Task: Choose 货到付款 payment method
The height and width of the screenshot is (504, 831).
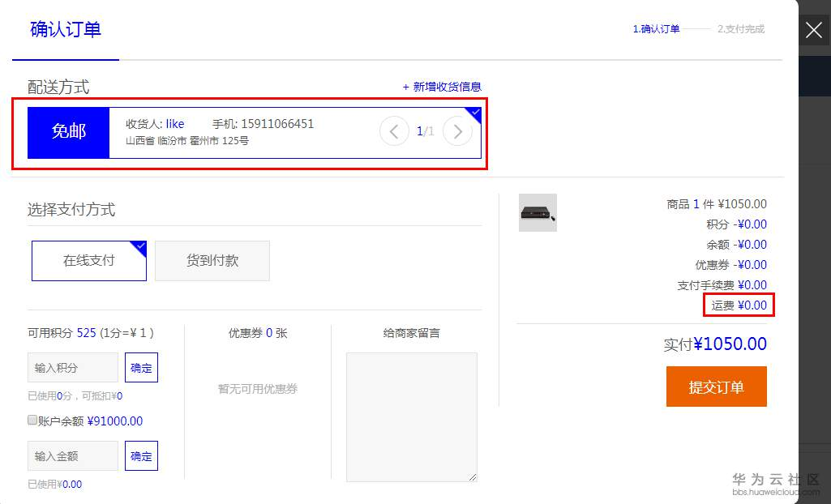Action: pyautogui.click(x=212, y=260)
